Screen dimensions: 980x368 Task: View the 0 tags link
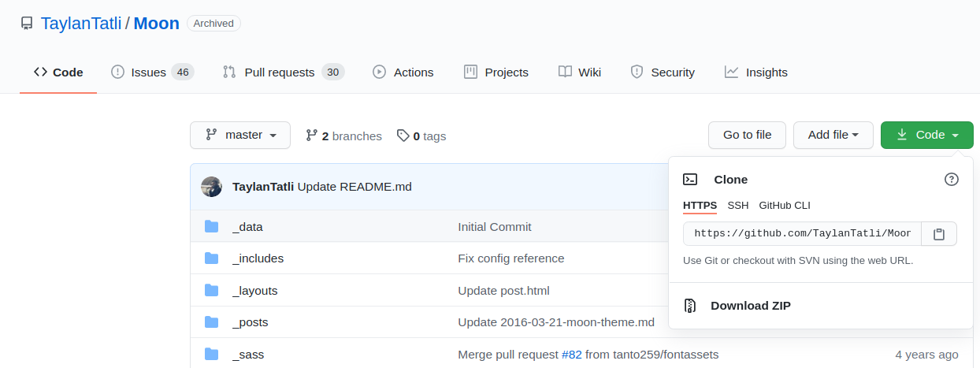(421, 136)
